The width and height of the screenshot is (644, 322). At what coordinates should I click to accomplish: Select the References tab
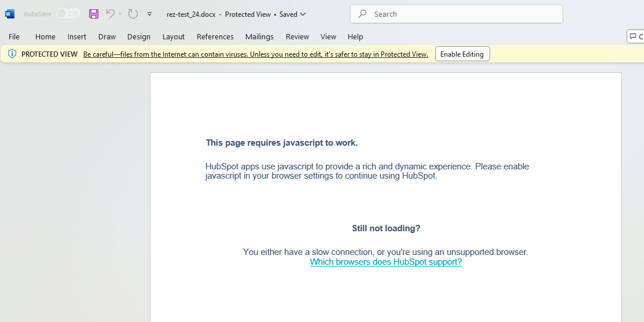[x=215, y=36]
